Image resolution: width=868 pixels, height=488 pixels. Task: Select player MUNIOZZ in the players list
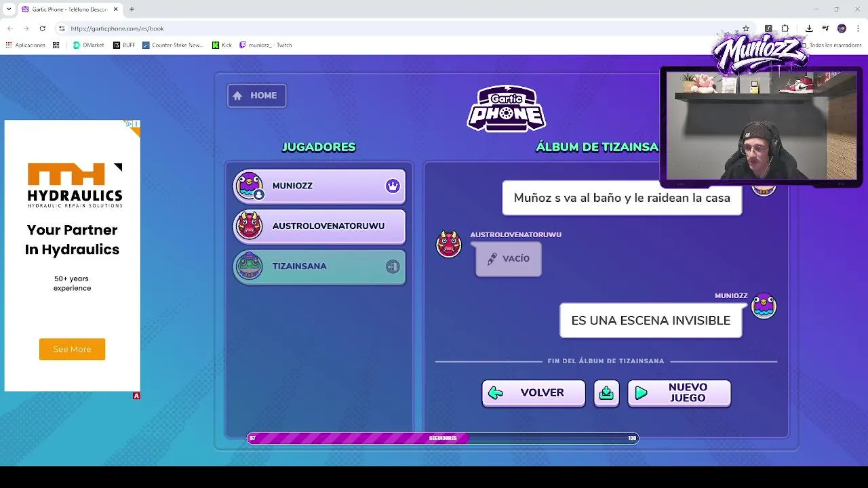319,186
